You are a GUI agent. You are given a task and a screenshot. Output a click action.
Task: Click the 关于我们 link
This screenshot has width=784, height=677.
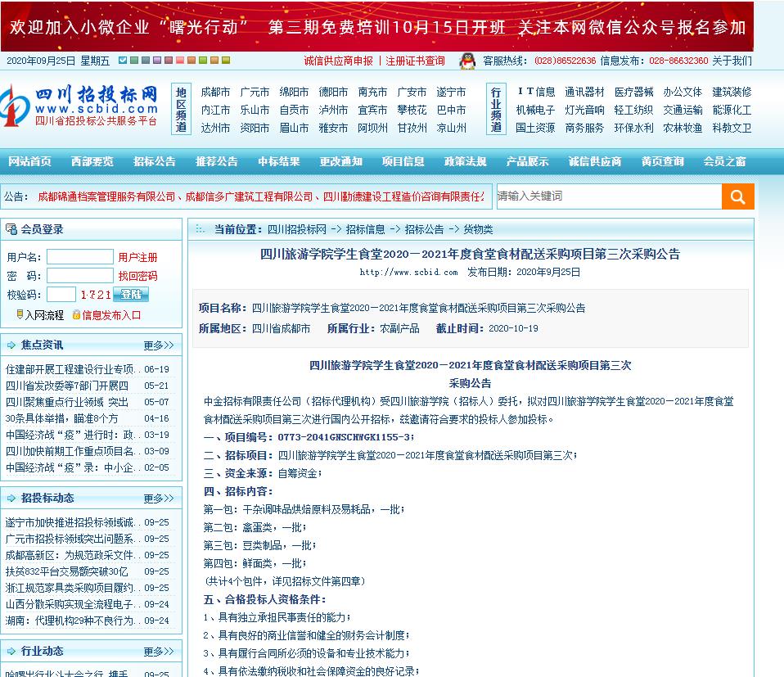(x=732, y=61)
